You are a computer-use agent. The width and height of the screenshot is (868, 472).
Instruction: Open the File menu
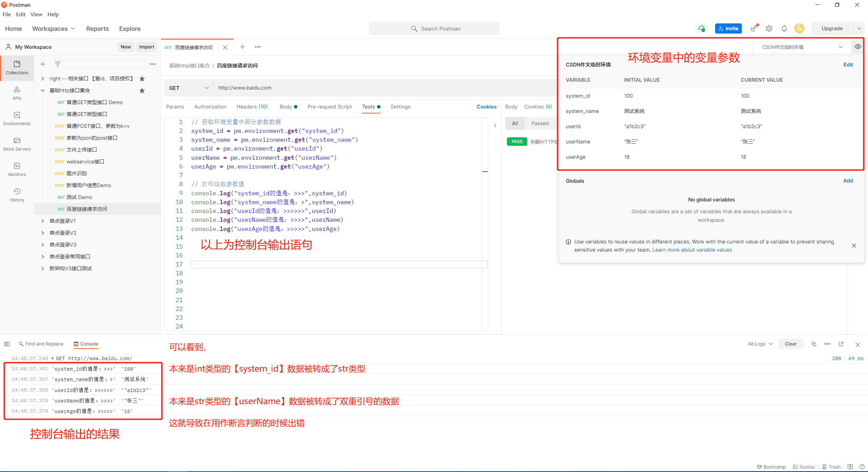7,14
